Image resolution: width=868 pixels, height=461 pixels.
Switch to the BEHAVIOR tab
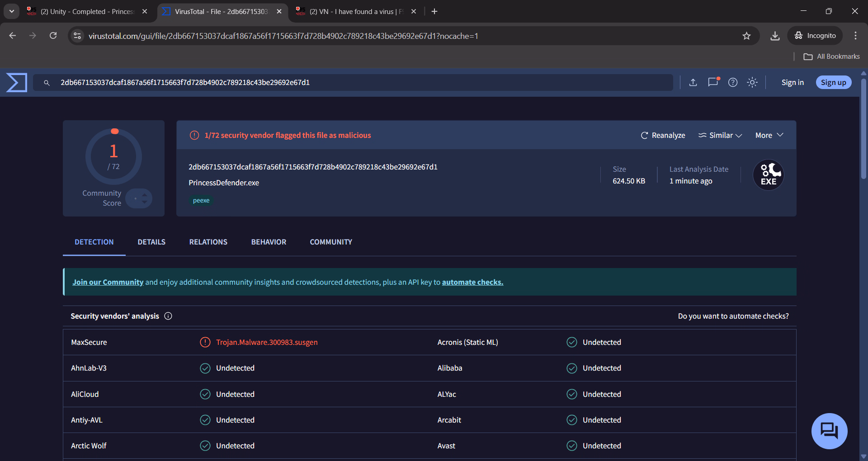click(x=269, y=242)
